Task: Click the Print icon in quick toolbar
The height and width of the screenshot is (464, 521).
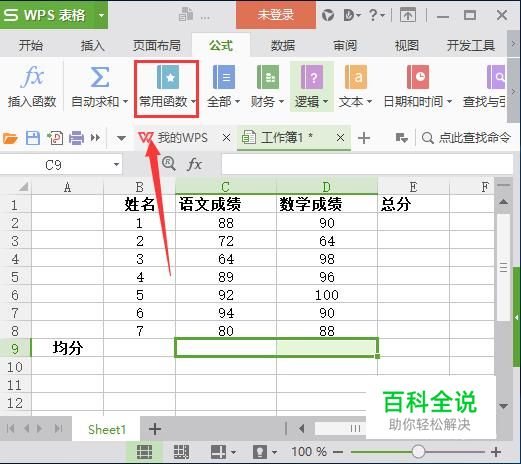Action: tap(76, 138)
